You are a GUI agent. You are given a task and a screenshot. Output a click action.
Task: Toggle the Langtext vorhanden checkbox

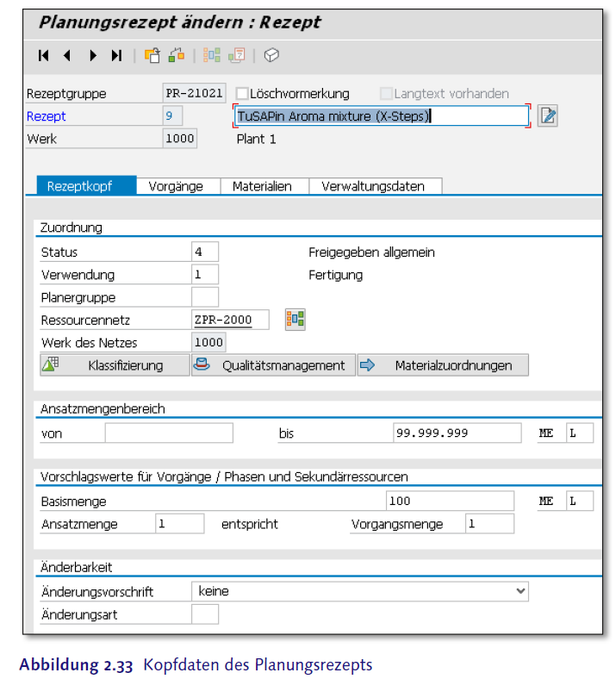click(x=387, y=93)
